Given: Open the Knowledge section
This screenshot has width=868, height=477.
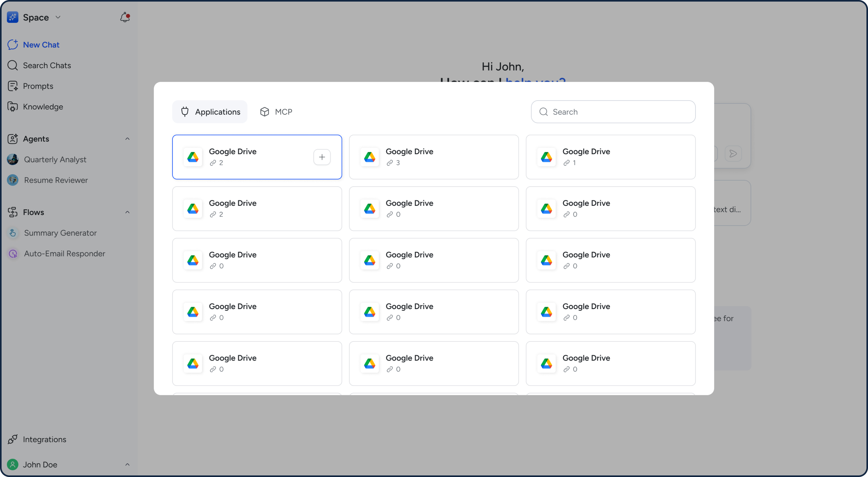Looking at the screenshot, I should pyautogui.click(x=35, y=107).
